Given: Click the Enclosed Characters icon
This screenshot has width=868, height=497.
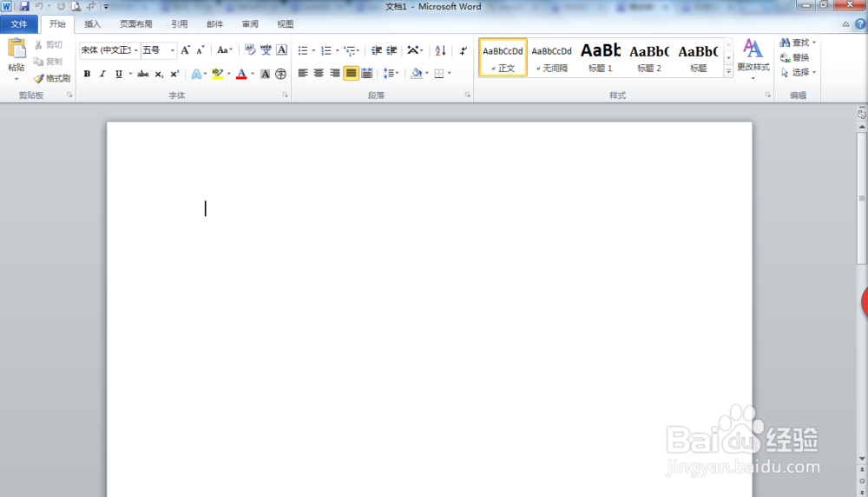Looking at the screenshot, I should tap(280, 74).
